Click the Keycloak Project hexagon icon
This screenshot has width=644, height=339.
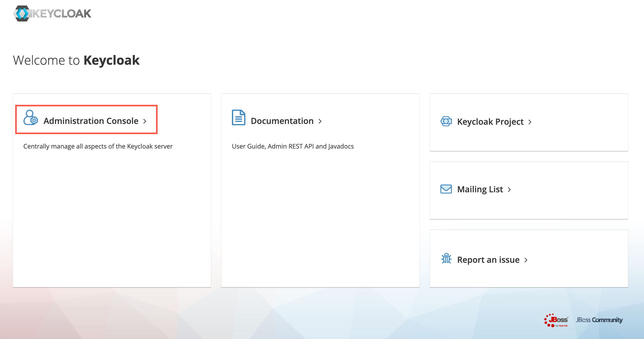coord(446,121)
